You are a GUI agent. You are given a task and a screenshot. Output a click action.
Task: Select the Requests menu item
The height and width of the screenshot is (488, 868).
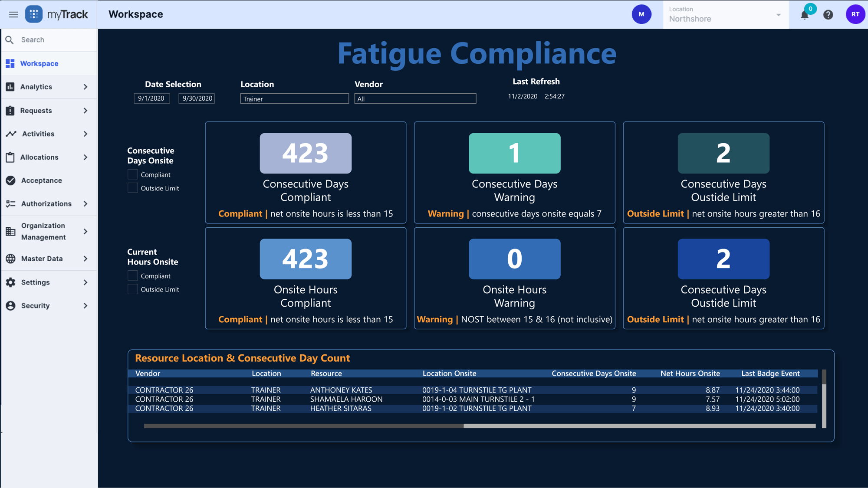(49, 111)
